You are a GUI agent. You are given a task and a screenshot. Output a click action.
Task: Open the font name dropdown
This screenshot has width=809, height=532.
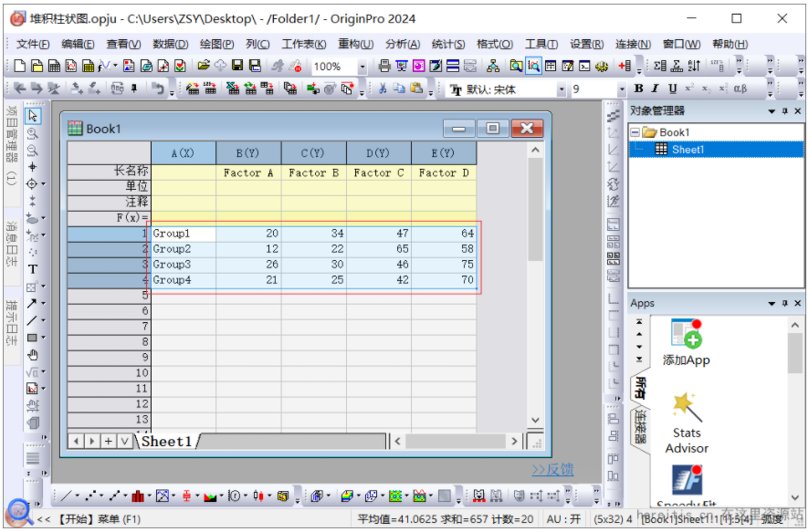click(562, 89)
